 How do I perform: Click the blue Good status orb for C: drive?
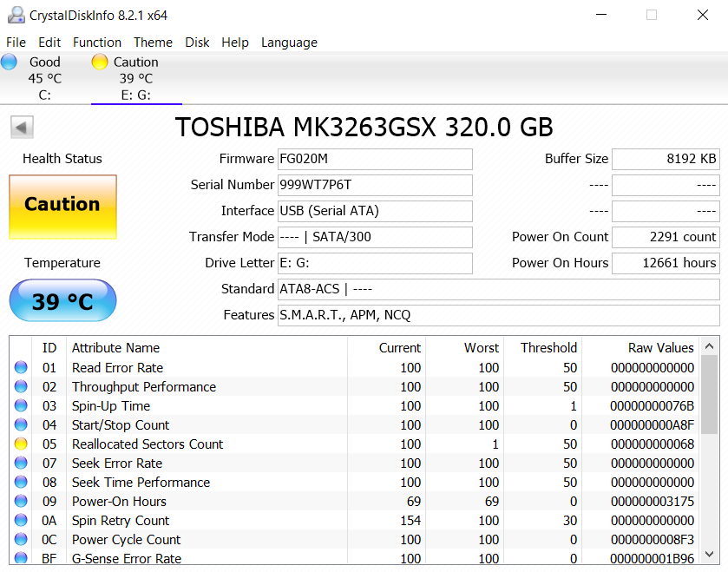[x=9, y=62]
